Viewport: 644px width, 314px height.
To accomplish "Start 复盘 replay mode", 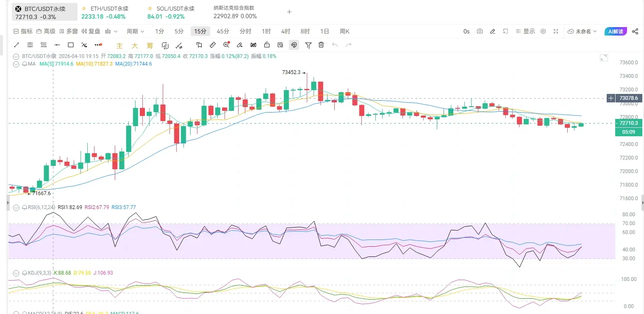I will [x=91, y=31].
